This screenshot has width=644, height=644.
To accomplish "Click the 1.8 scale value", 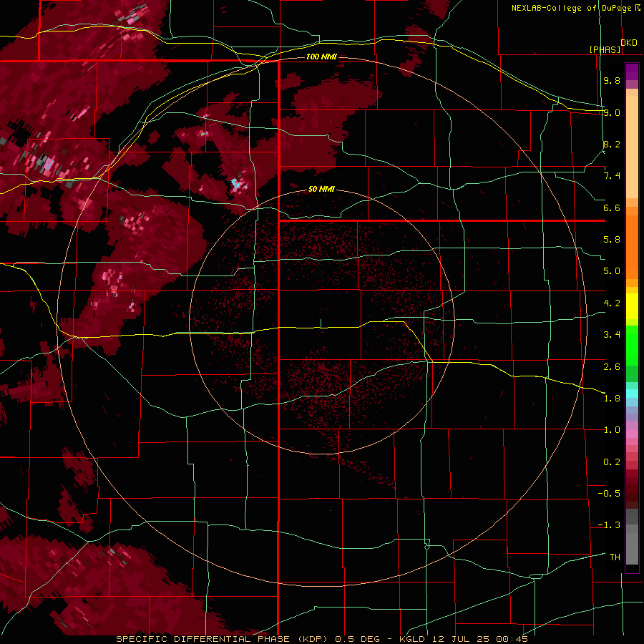I will 612,399.
